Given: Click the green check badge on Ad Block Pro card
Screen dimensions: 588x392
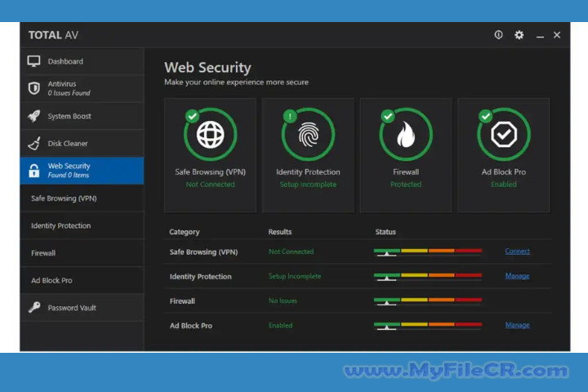Looking at the screenshot, I should coord(486,116).
